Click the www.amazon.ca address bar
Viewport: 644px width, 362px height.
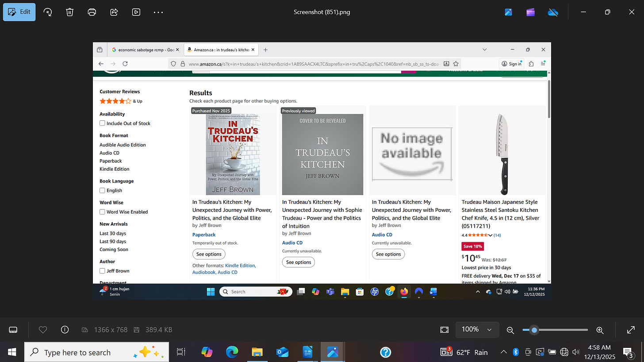(314, 64)
